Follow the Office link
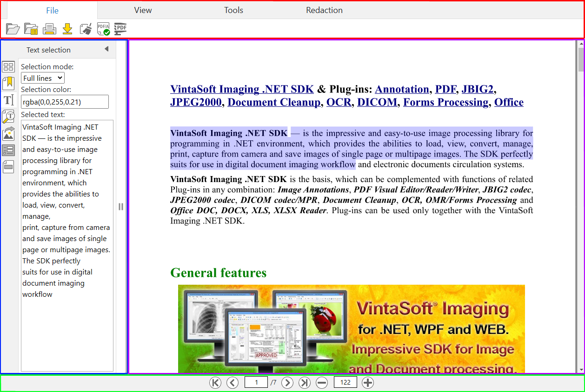 [509, 102]
